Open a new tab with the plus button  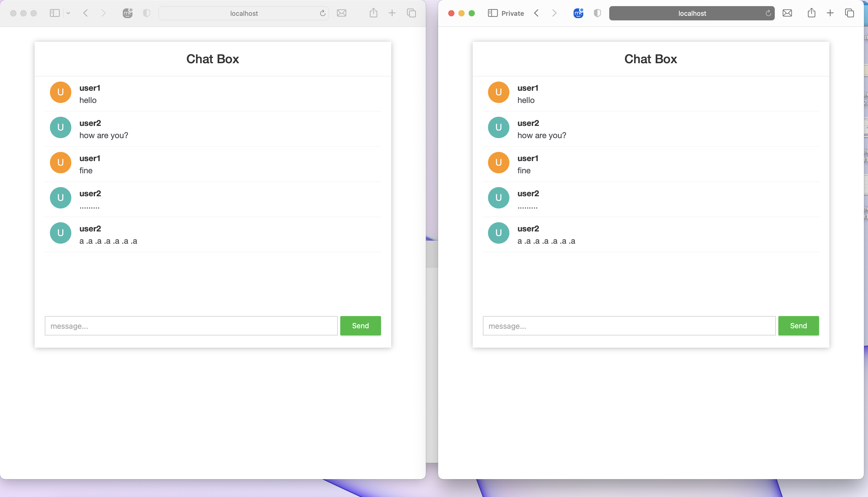click(x=392, y=13)
